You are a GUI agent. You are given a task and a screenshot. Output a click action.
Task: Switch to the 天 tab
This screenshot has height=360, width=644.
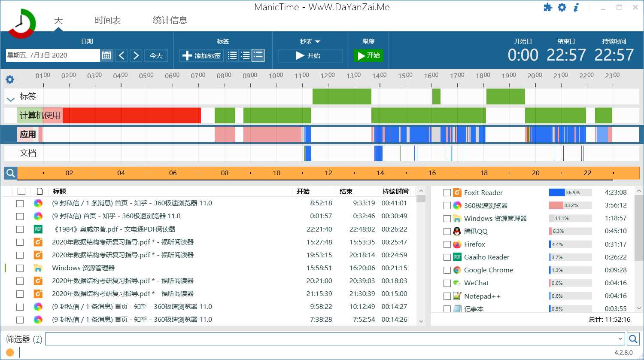click(58, 20)
